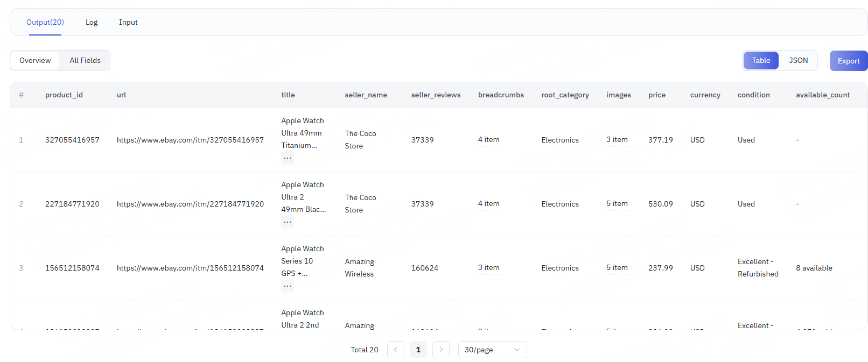Click Total 20 pagination label
Image resolution: width=868 pixels, height=362 pixels.
tap(365, 350)
